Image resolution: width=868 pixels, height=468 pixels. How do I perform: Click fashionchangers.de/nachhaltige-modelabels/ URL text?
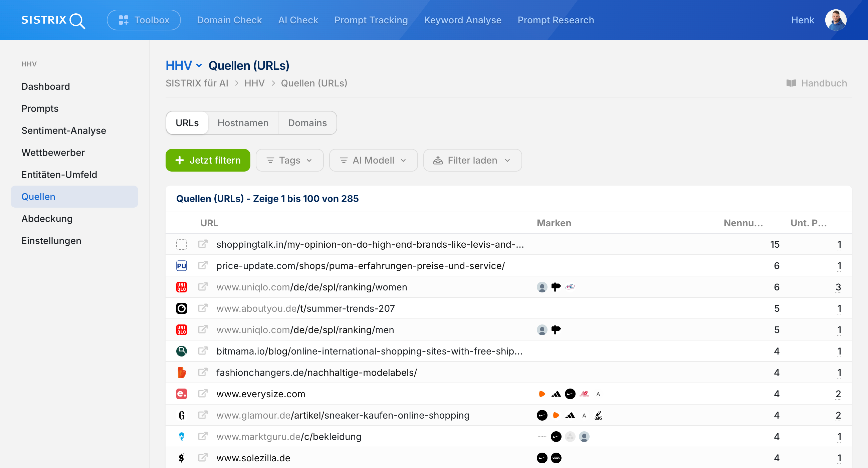point(317,373)
